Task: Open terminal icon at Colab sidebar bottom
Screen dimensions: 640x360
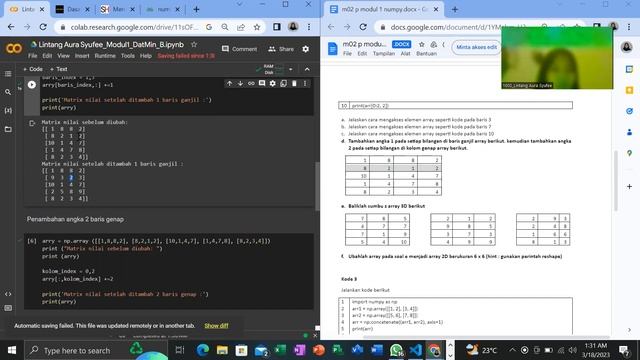Action: click(8, 308)
